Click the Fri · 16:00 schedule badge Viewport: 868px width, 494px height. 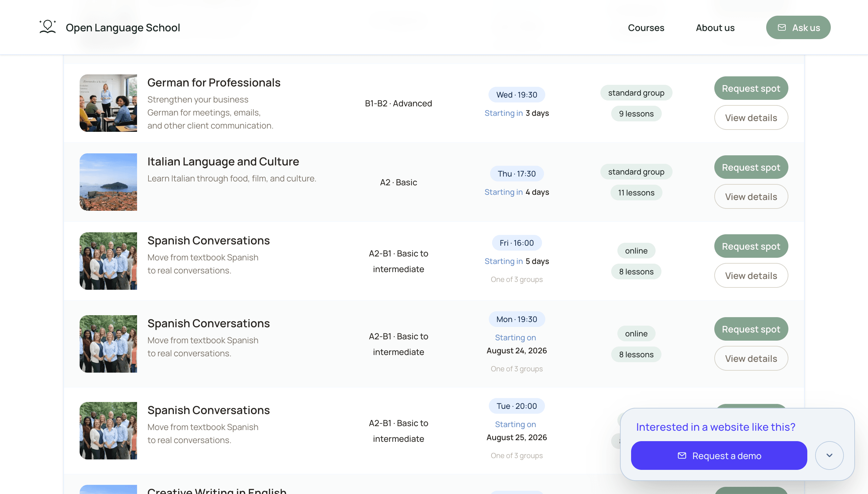[x=517, y=243]
